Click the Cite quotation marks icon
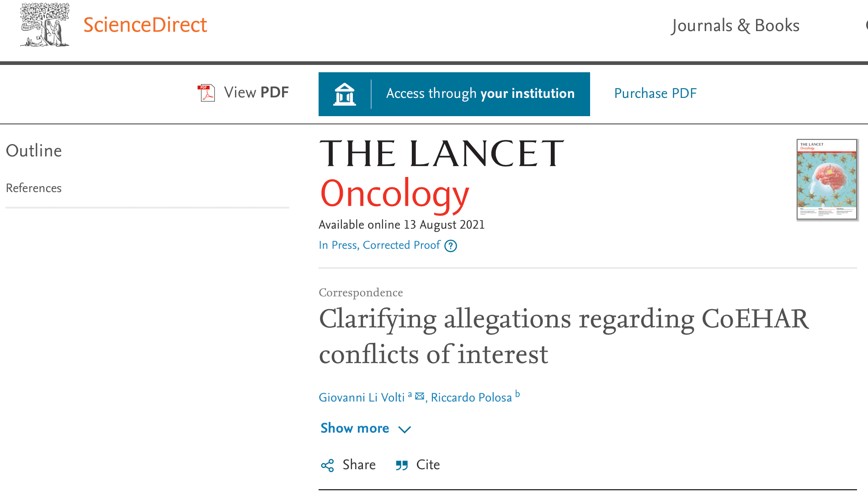The image size is (868, 498). click(x=402, y=466)
